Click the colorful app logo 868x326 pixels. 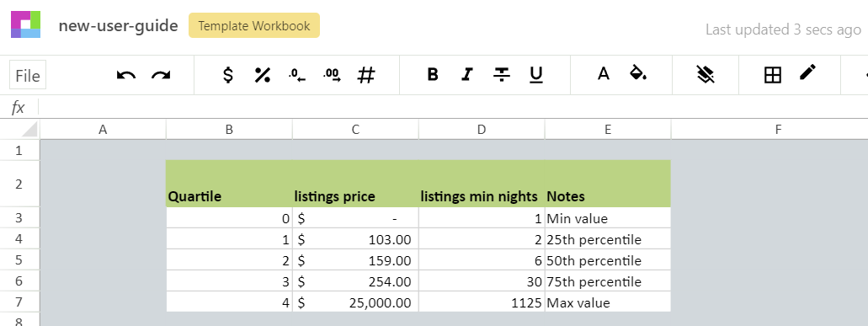(x=25, y=24)
